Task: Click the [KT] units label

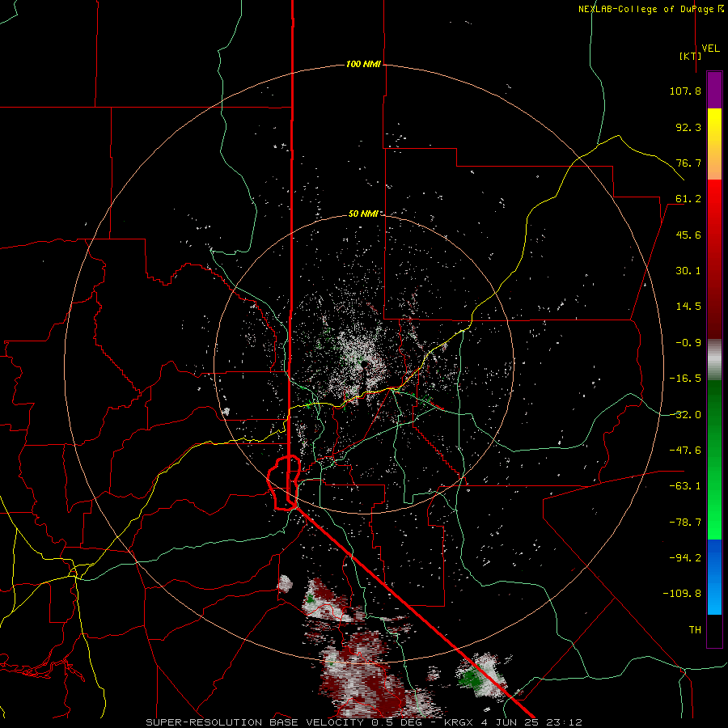Action: click(691, 56)
